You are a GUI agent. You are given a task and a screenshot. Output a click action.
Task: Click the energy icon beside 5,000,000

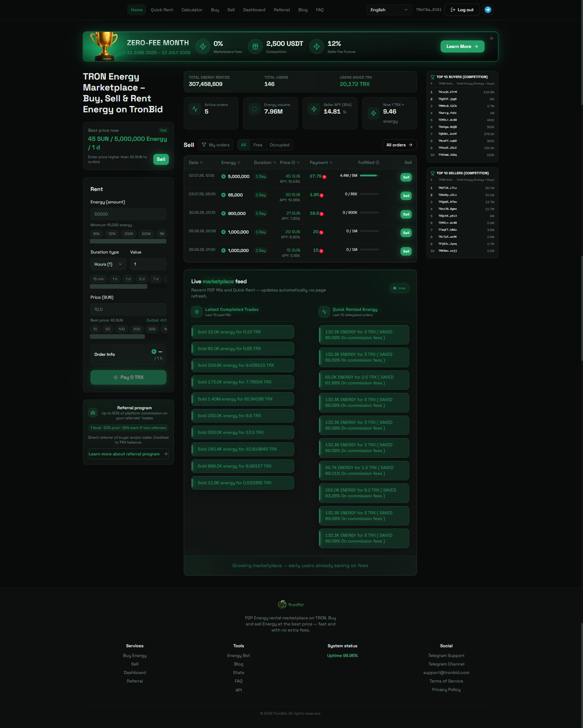(x=223, y=177)
